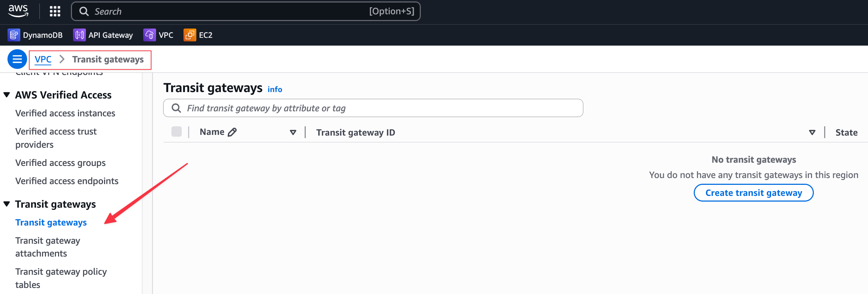Viewport: 868px width, 294px height.
Task: Open the Name column sort dropdown
Action: click(x=293, y=132)
